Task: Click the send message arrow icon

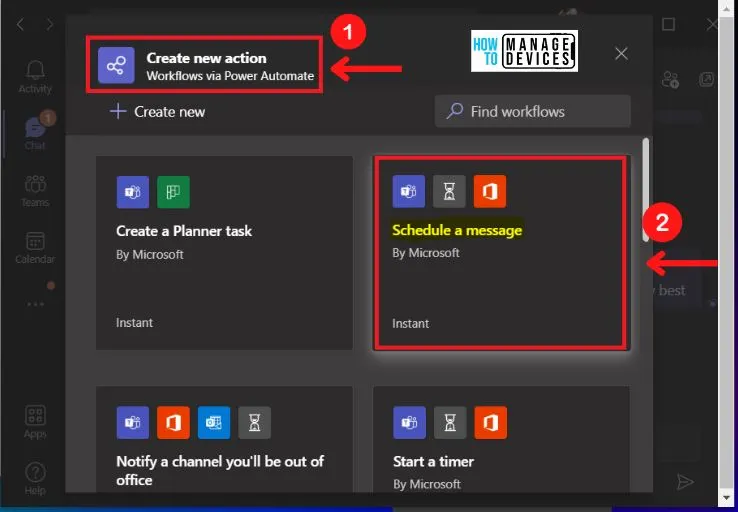Action: click(x=685, y=481)
